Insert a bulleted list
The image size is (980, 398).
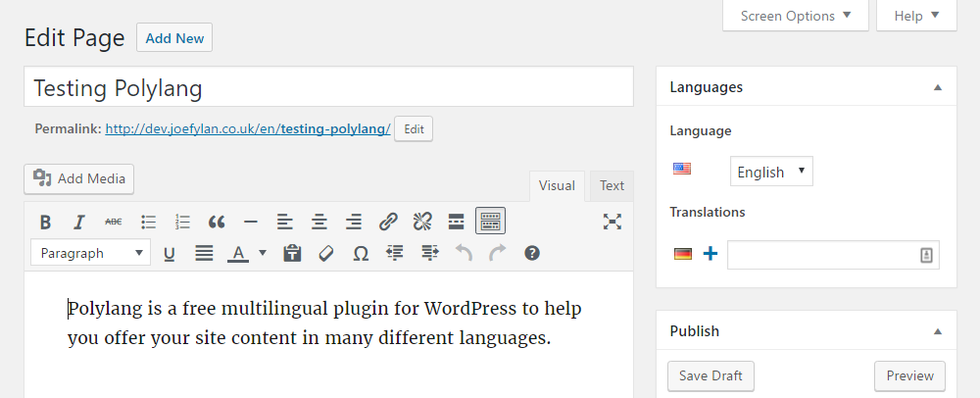pos(148,222)
